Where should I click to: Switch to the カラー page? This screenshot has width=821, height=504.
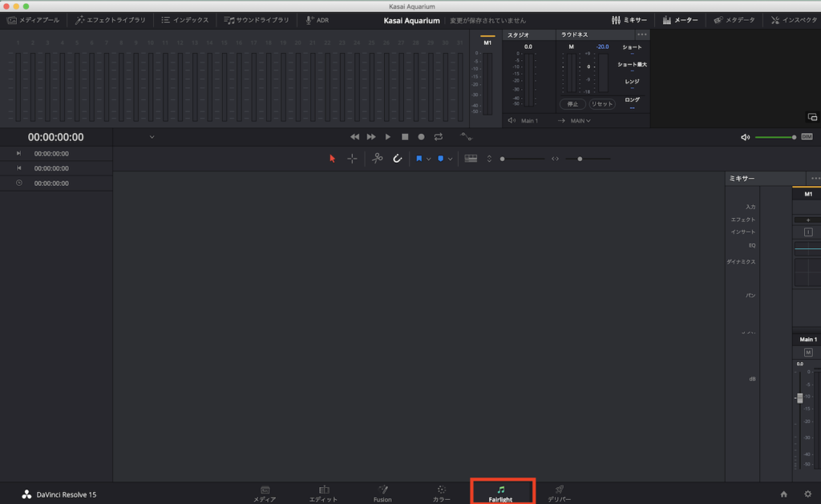442,494
